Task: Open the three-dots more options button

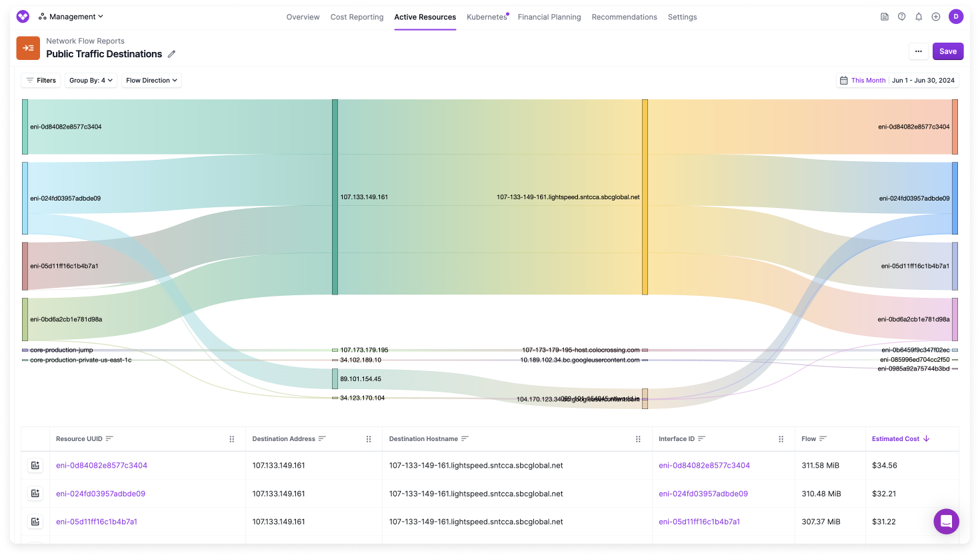Action: (919, 51)
